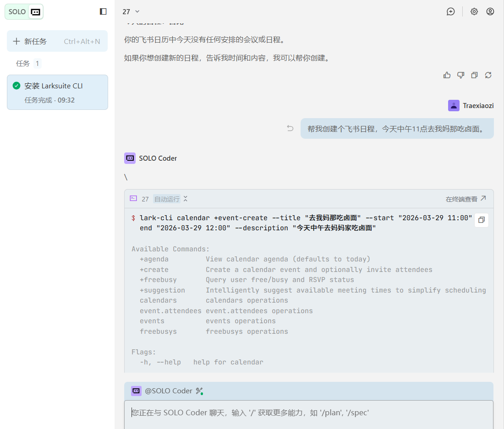Collapse the sidebar panel
The width and height of the screenshot is (504, 429).
tap(103, 11)
